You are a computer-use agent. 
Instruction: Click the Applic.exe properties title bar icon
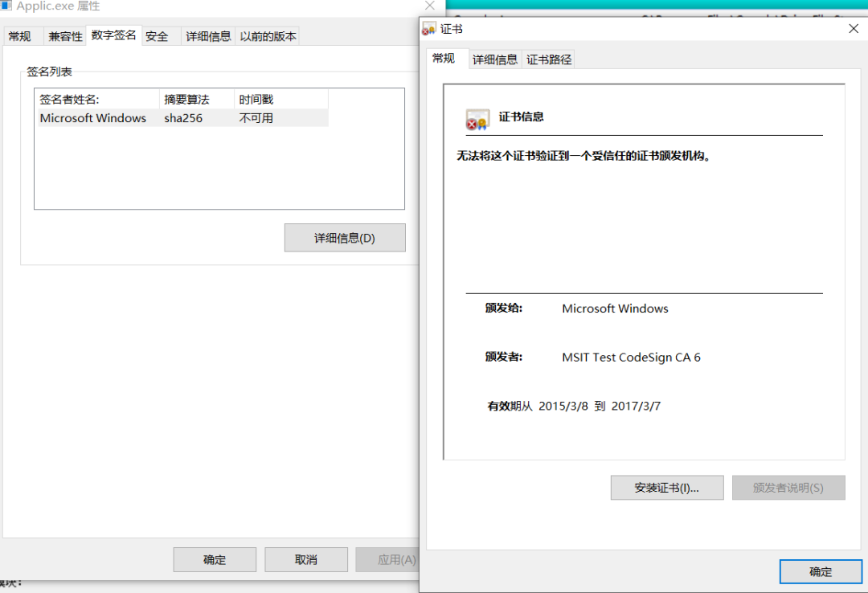[x=6, y=6]
